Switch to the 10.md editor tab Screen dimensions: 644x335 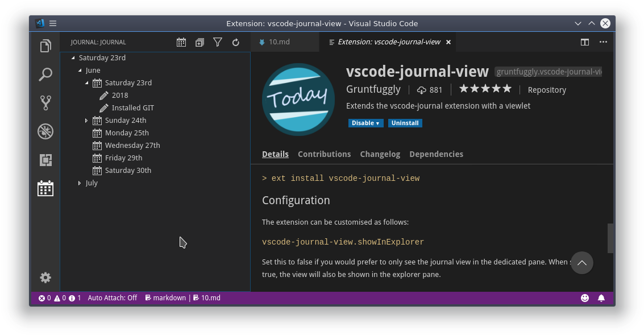point(285,42)
